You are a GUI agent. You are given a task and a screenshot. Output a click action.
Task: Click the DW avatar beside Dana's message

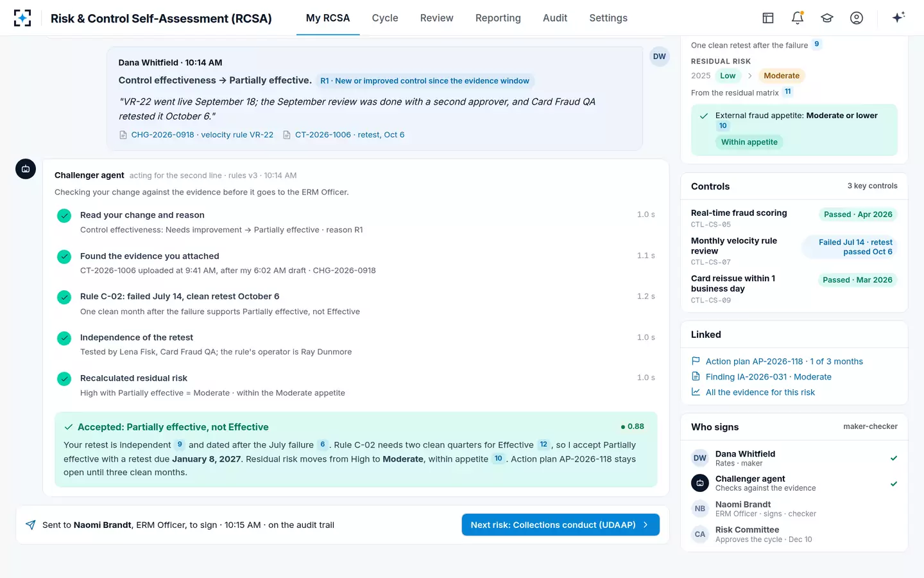[x=660, y=57]
